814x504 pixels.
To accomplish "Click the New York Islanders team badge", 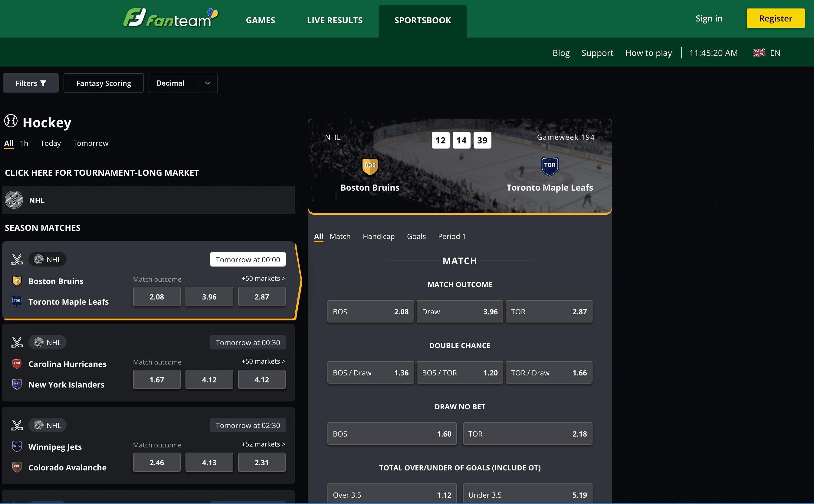I will point(17,384).
